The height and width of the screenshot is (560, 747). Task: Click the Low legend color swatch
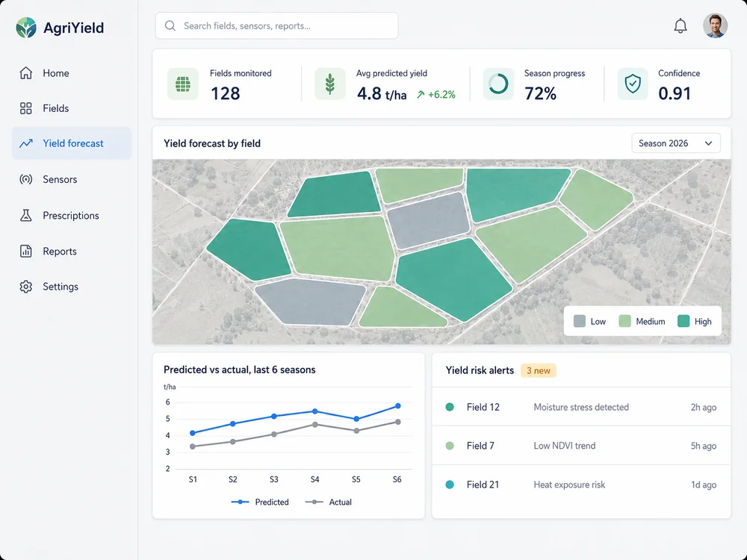click(580, 321)
